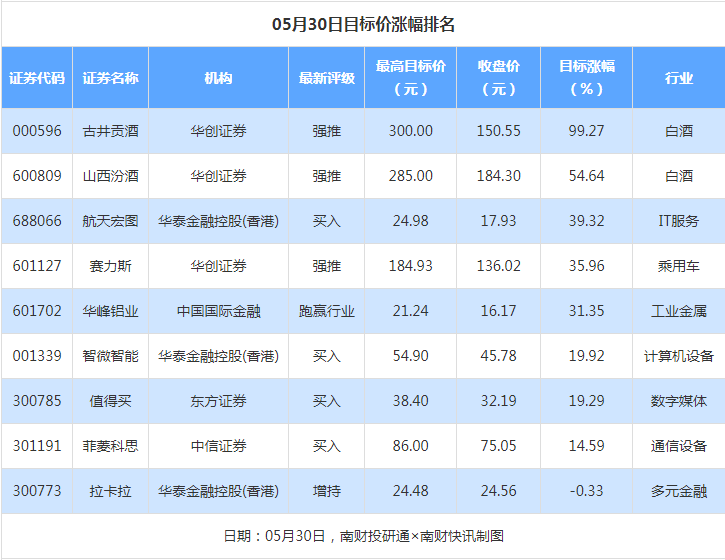Click closing price 17.93
The image size is (725, 560).
click(498, 221)
